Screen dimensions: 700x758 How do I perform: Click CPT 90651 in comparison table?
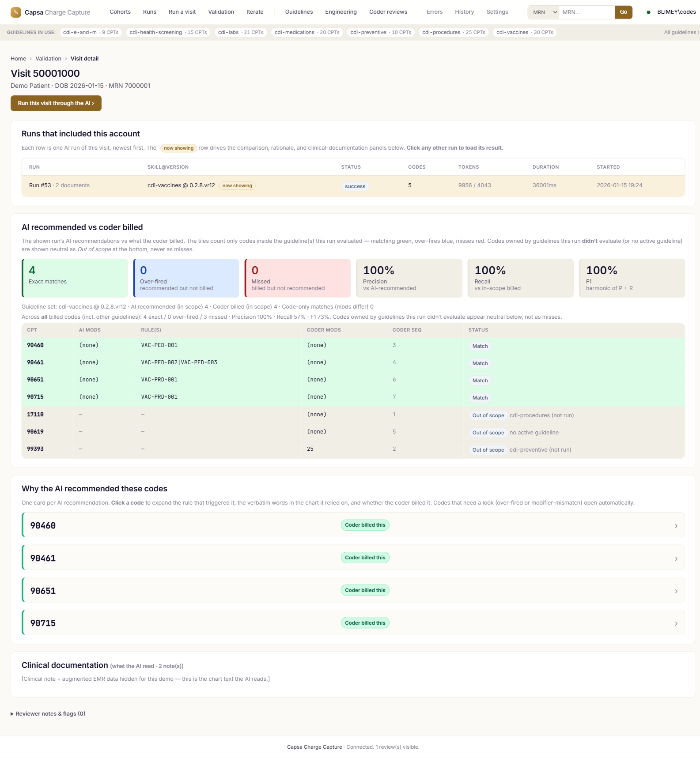click(35, 380)
